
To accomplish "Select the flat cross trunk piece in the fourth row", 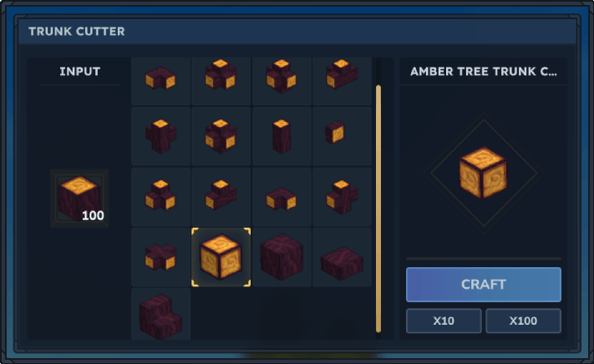I will 160,257.
